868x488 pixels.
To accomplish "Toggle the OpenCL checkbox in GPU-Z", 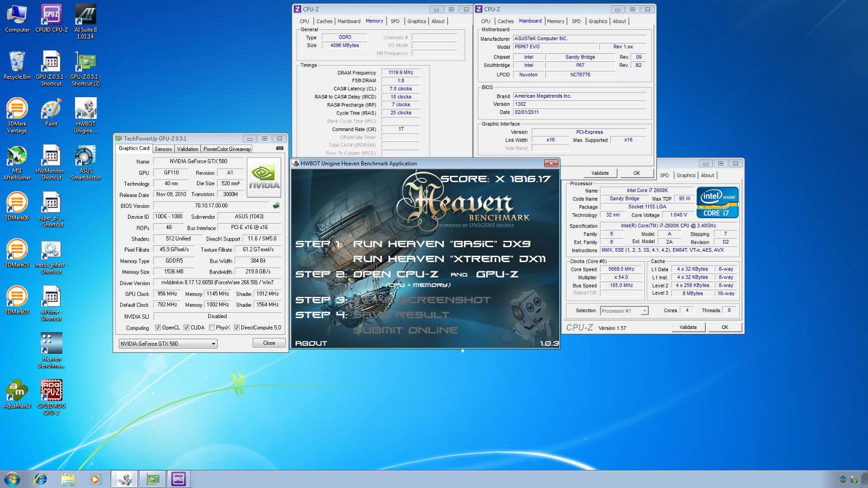I will pyautogui.click(x=158, y=327).
